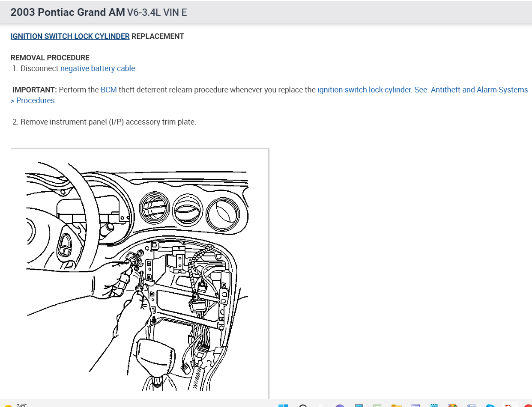This screenshot has width=532, height=407.
Task: Open the Windows Start menu
Action: 284,405
